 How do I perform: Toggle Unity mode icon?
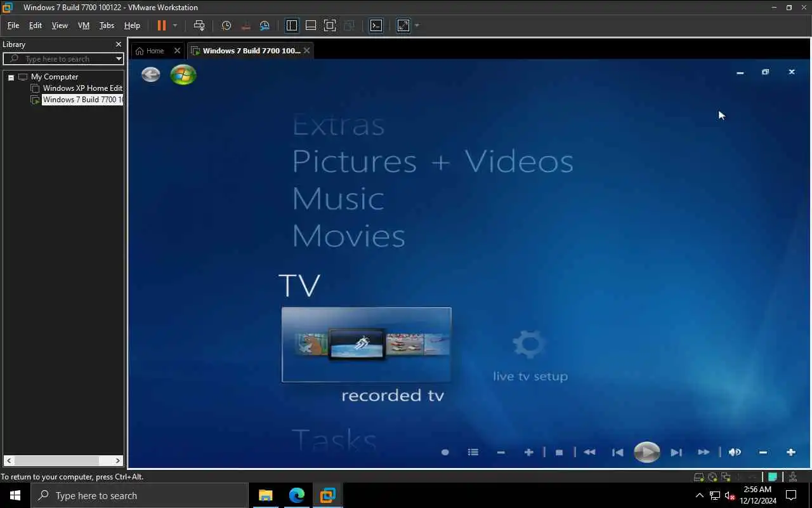point(349,25)
